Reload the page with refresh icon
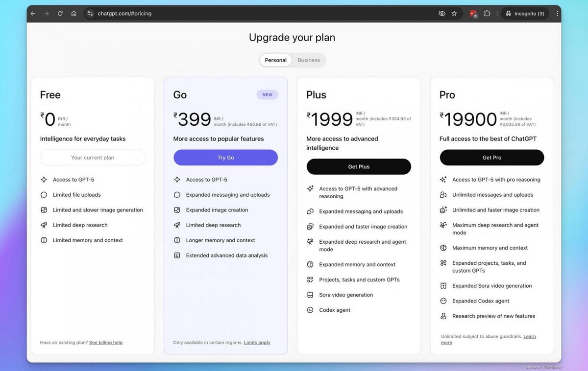This screenshot has height=371, width=588. tap(60, 14)
